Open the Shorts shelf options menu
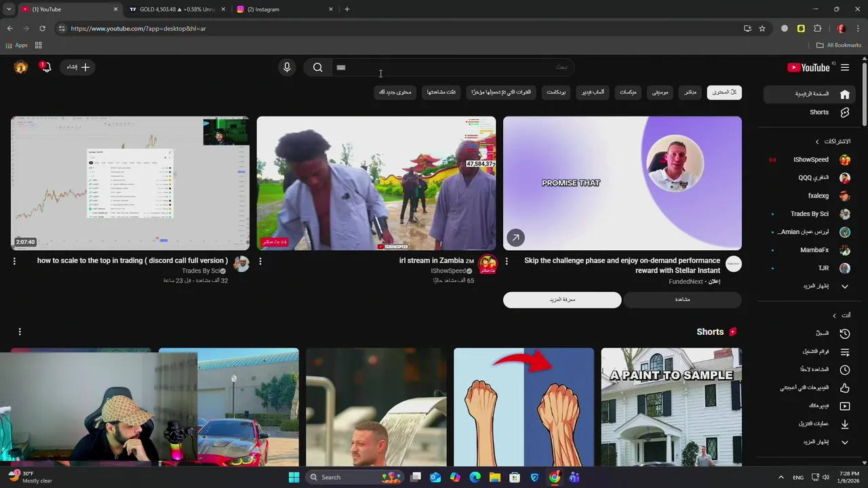Image resolution: width=868 pixels, height=488 pixels. coord(20,331)
